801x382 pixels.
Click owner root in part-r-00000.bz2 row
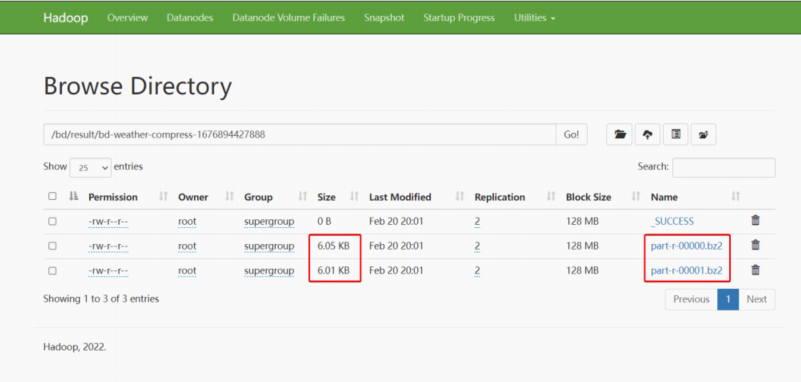click(x=187, y=246)
